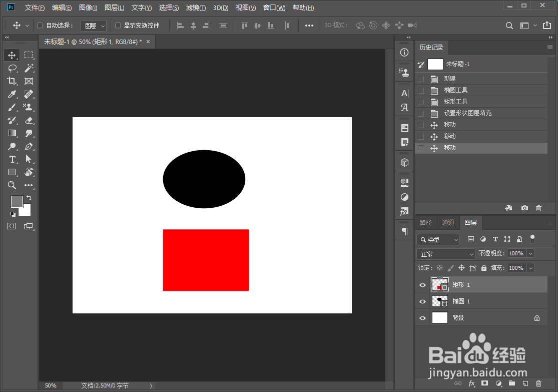This screenshot has height=392, width=558.
Task: Open the blend mode 正常 dropdown
Action: click(x=446, y=254)
